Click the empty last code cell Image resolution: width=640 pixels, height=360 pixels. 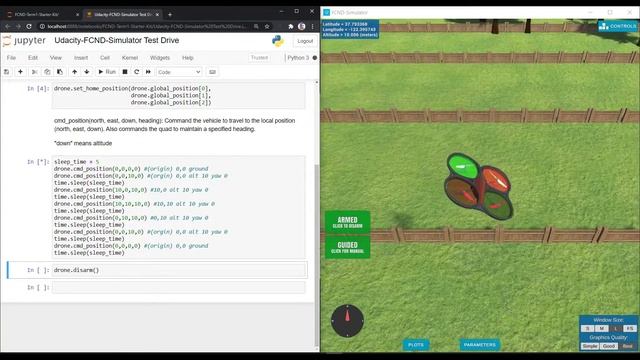(178, 287)
